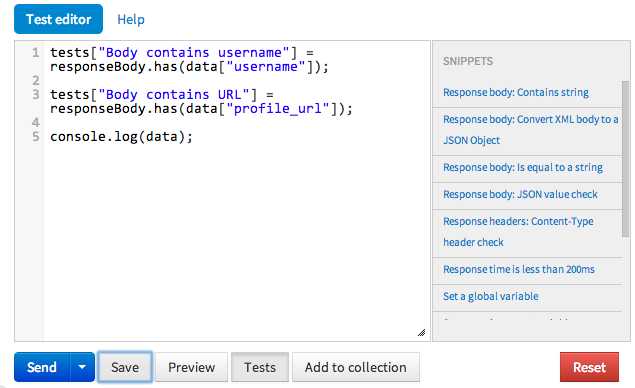This screenshot has width=635, height=388.
Task: Switch to the Test editor tab
Action: point(58,19)
